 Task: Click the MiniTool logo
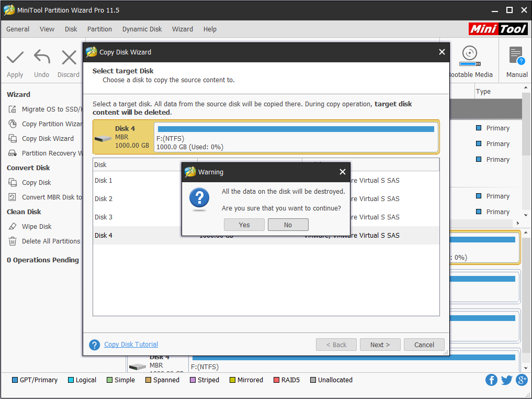498,29
